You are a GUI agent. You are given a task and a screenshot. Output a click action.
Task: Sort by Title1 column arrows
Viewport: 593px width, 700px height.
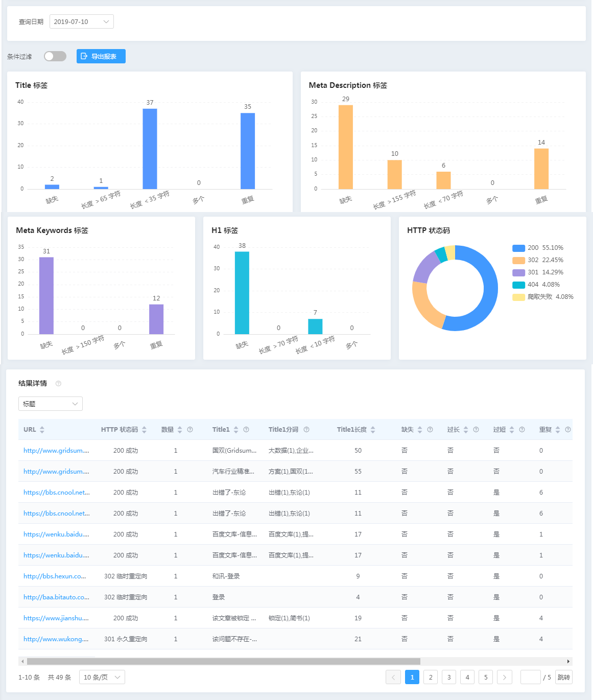236,430
